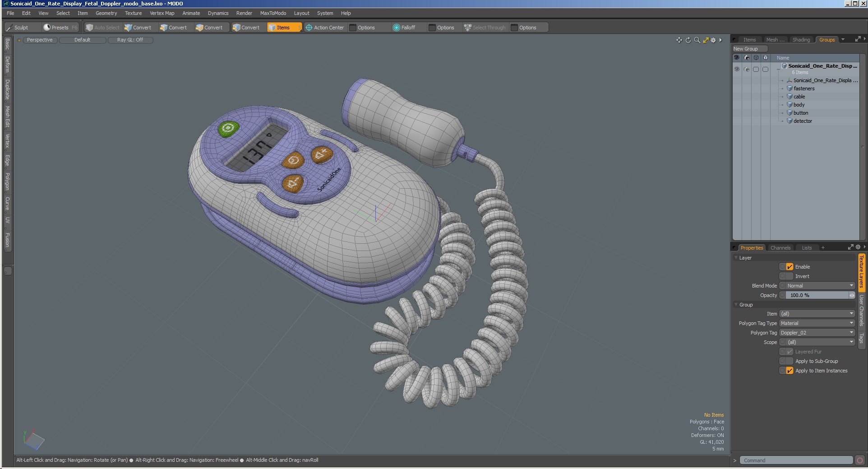Switch to the Channels tab

click(780, 248)
